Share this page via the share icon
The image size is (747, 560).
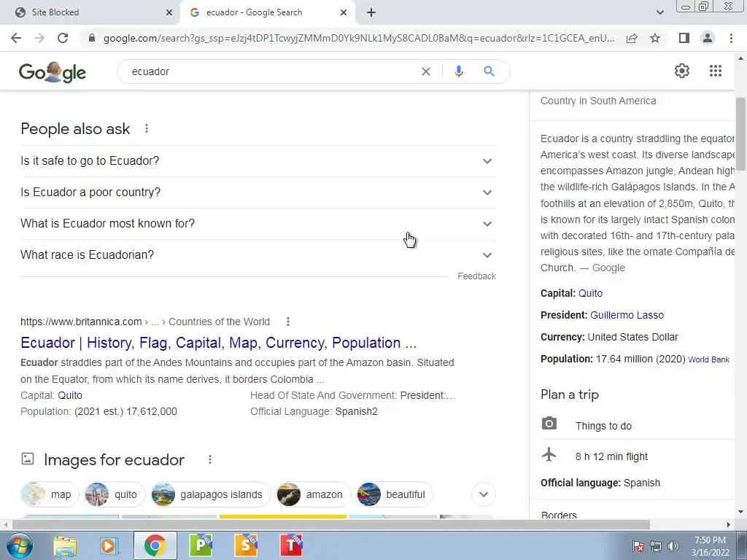point(632,38)
